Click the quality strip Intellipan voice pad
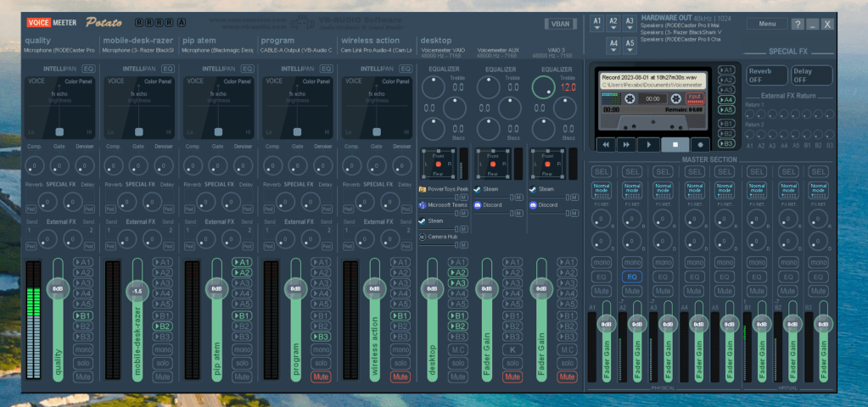Image resolution: width=868 pixels, height=407 pixels. (x=59, y=108)
